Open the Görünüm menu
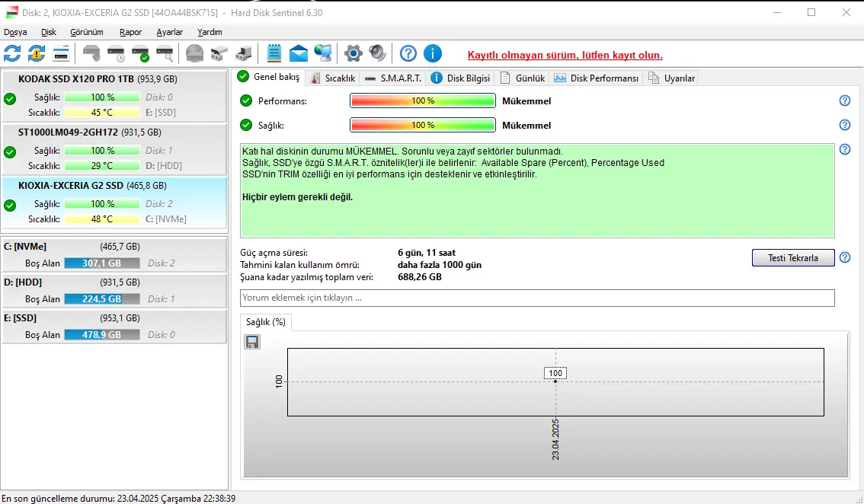This screenshot has height=504, width=864. [x=87, y=32]
